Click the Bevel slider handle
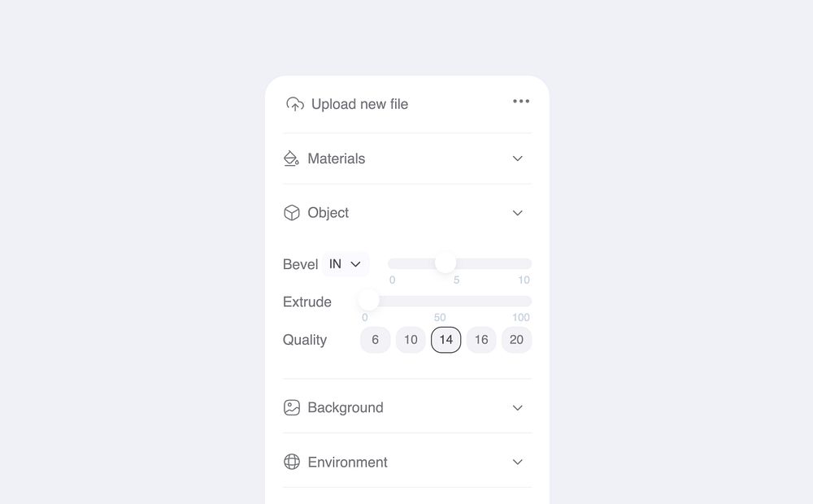Image resolution: width=813 pixels, height=504 pixels. (446, 263)
